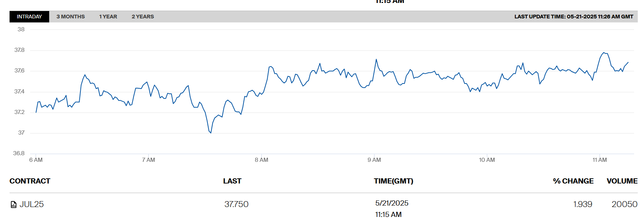The width and height of the screenshot is (644, 221).
Task: Click the TIME(GMT) column header
Action: pyautogui.click(x=393, y=181)
